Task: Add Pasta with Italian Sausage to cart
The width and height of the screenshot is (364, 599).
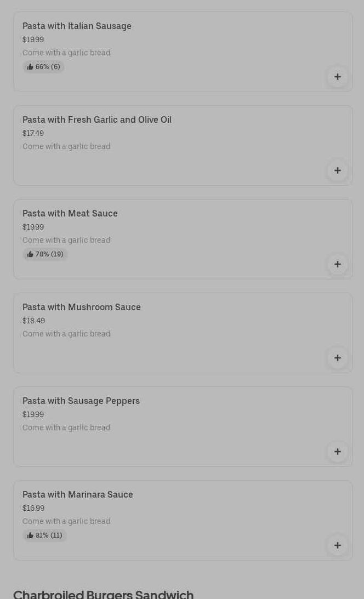Action: 338,77
